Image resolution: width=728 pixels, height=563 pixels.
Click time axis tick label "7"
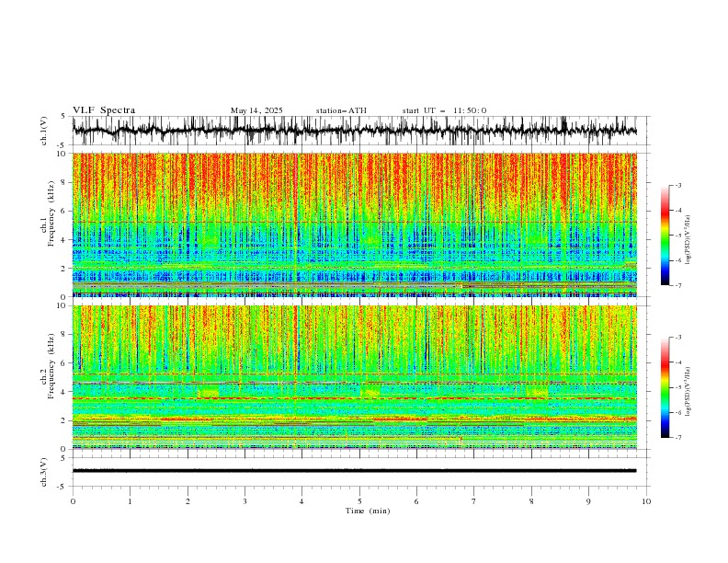point(474,501)
